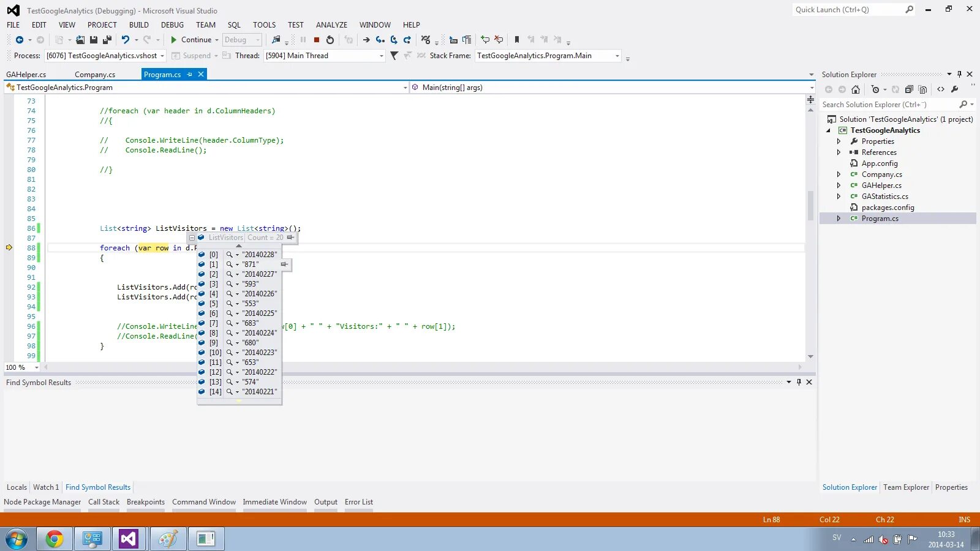The image size is (980, 551).
Task: Click Pending Changes Filter clock icon
Action: click(x=875, y=89)
